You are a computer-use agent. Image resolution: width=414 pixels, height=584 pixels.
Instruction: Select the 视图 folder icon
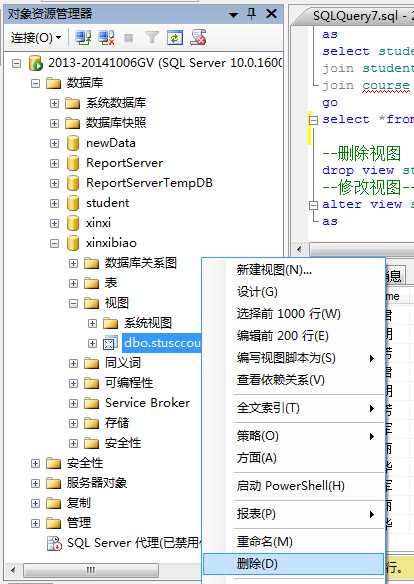tap(92, 304)
